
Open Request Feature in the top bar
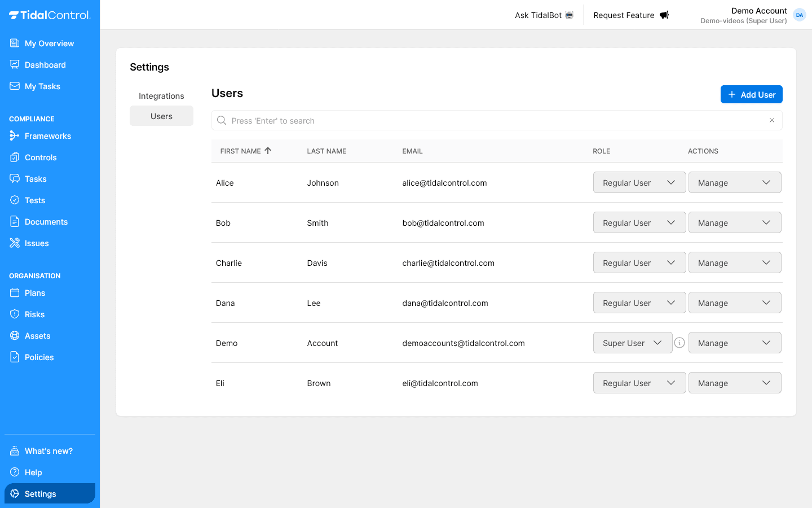pos(630,15)
